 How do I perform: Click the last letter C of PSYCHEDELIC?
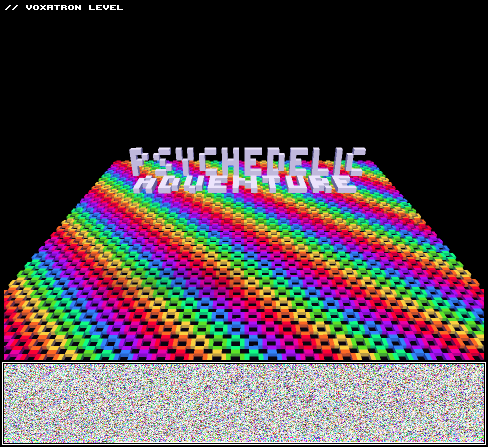(355, 162)
